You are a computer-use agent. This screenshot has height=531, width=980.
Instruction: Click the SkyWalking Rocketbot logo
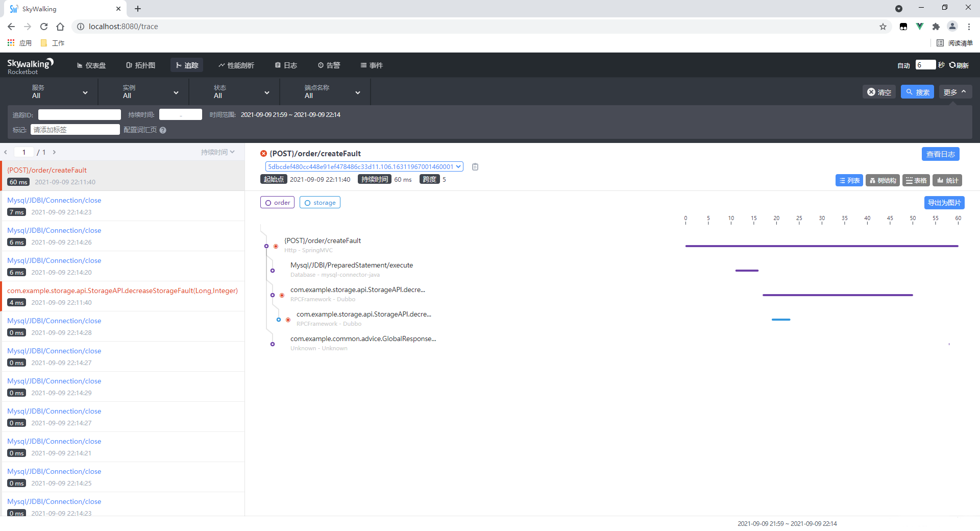pyautogui.click(x=30, y=66)
